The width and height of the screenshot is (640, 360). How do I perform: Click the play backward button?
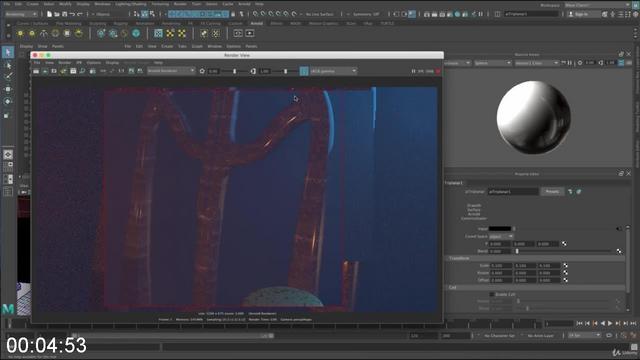[602, 323]
